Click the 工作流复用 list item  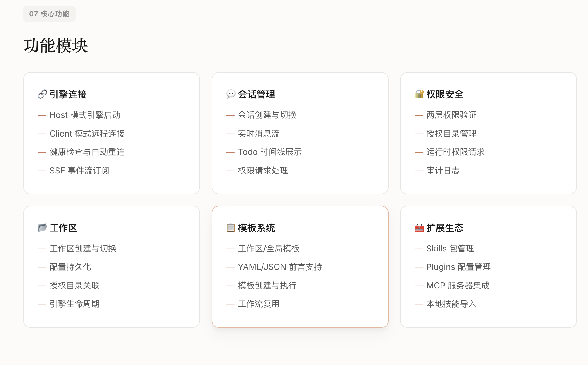tap(259, 304)
